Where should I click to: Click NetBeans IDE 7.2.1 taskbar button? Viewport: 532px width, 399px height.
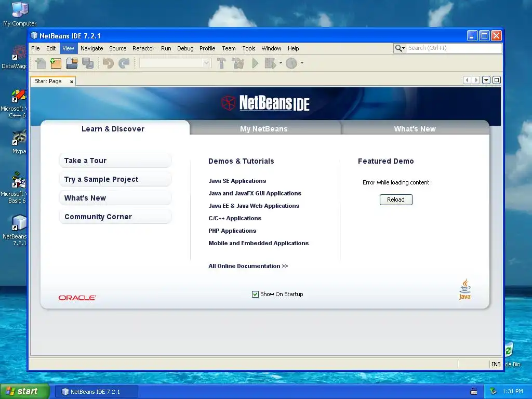pos(96,392)
